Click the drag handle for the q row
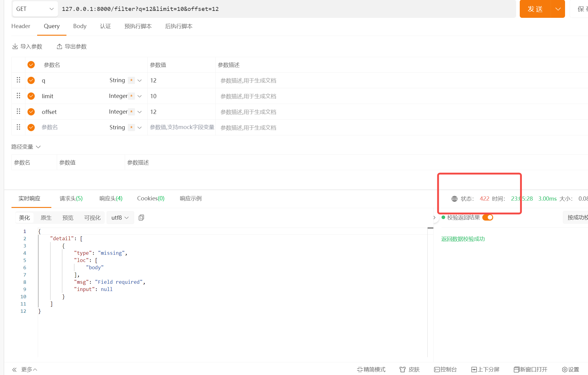 tap(18, 80)
